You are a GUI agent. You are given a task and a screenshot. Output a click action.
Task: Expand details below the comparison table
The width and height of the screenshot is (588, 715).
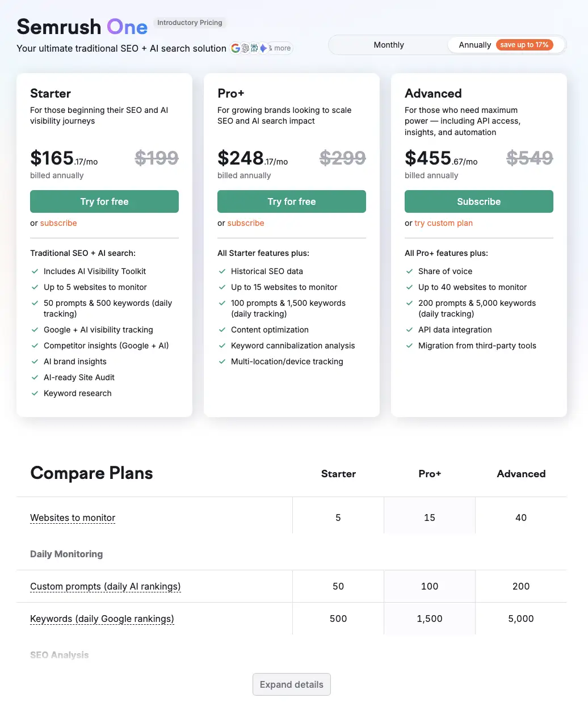pos(291,684)
